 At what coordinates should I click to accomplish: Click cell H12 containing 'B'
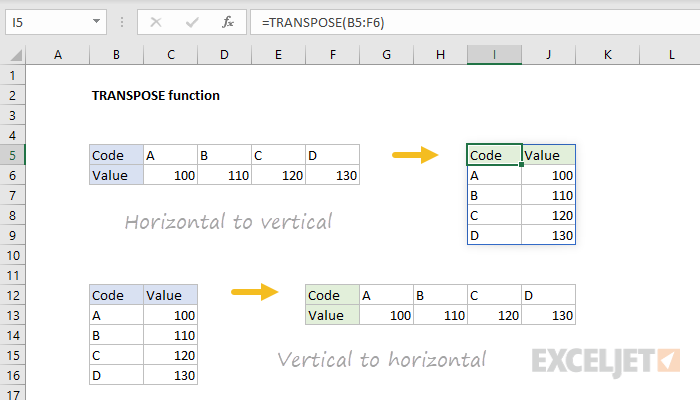click(x=441, y=296)
